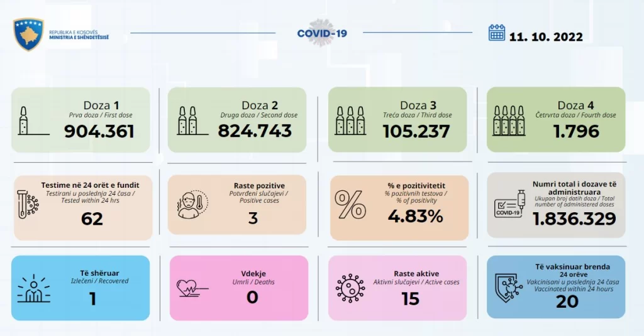Click the Ministria e Shëndetësisë text
The height and width of the screenshot is (336, 644).
(x=79, y=37)
